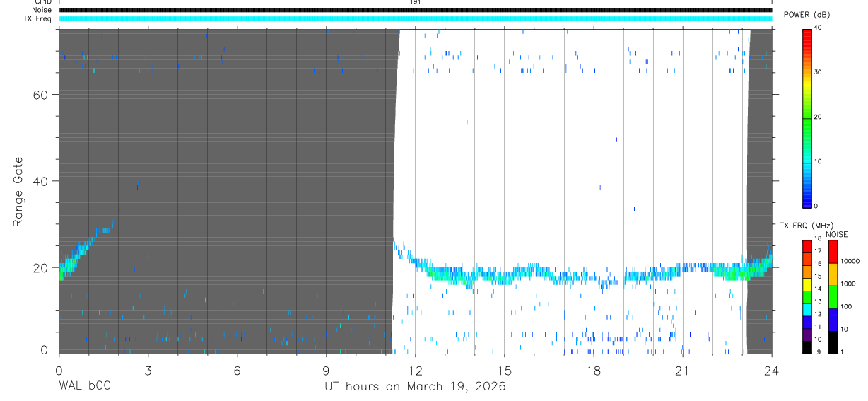Viewport: 868px width, 401px height.
Task: Click the "10000" label in the NOISE legend
Action: pyautogui.click(x=850, y=261)
